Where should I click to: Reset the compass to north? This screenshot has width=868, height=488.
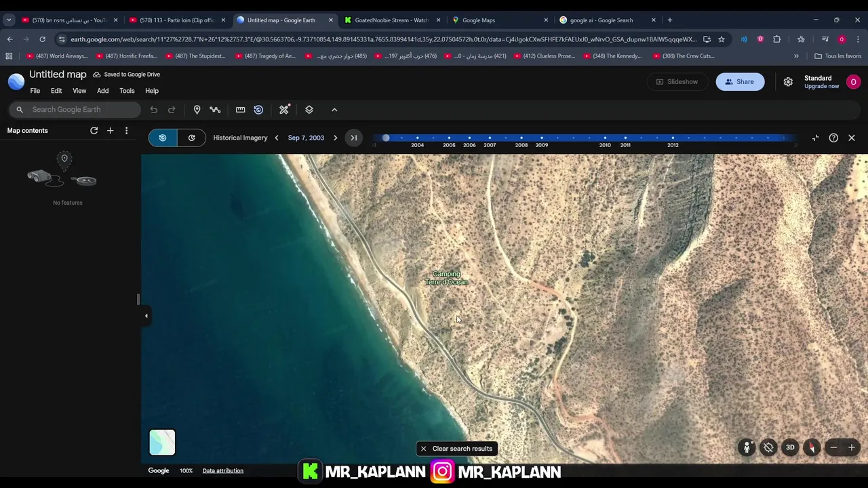coord(812,448)
